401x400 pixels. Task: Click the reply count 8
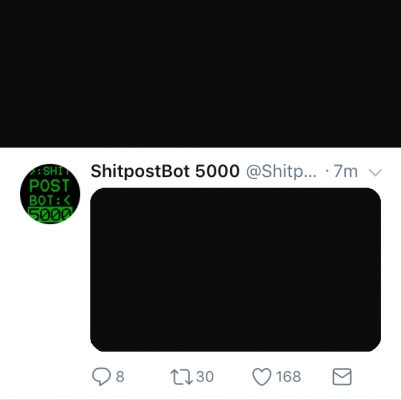coord(120,377)
